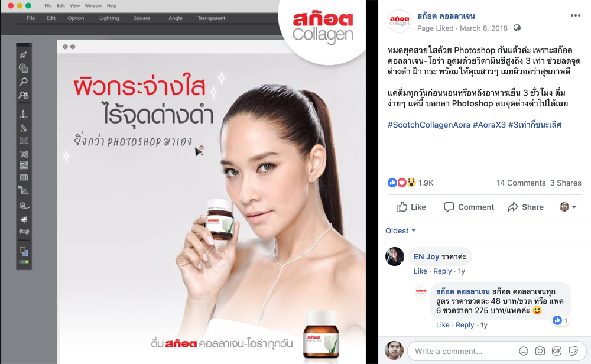Select the triangle ruler tool

(x=24, y=128)
